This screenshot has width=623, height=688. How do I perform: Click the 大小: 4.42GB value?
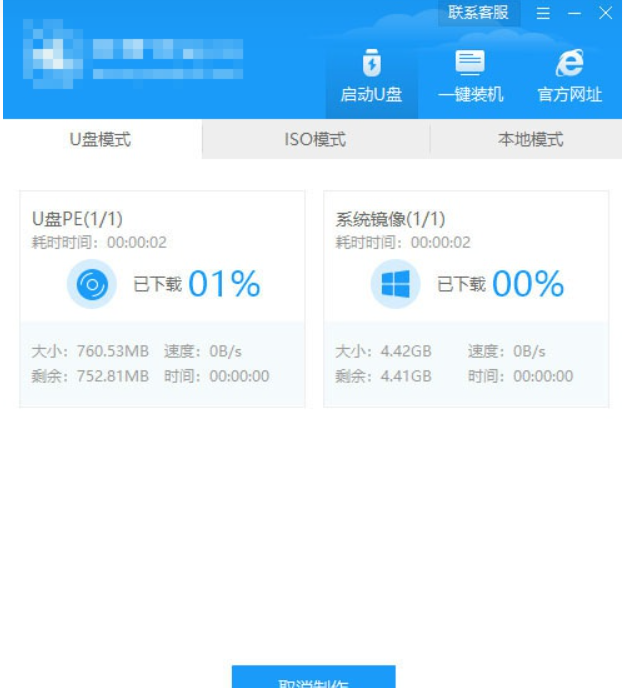coord(383,351)
